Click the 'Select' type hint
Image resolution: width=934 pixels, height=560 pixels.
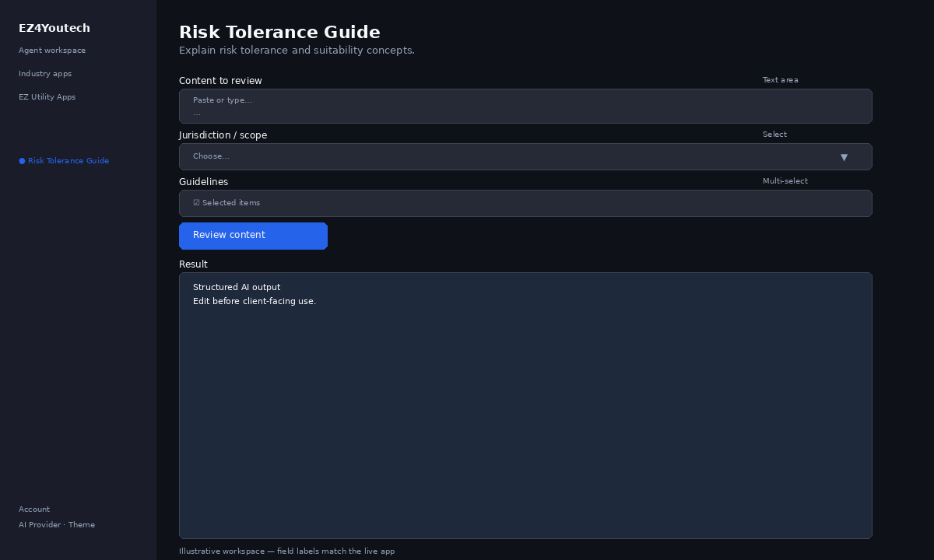(774, 135)
